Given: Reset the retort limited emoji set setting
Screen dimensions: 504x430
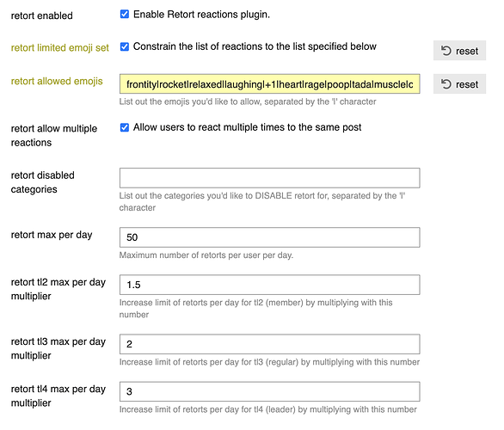Looking at the screenshot, I should pyautogui.click(x=459, y=51).
